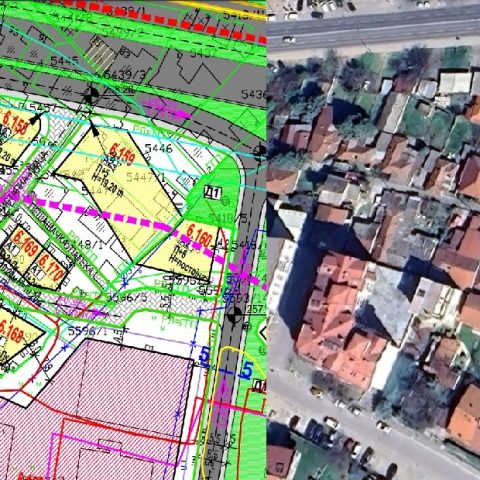Image resolution: width=480 pixels, height=480 pixels.
Task: Click the survey point marker near 5439/3
Action: click(x=91, y=96)
